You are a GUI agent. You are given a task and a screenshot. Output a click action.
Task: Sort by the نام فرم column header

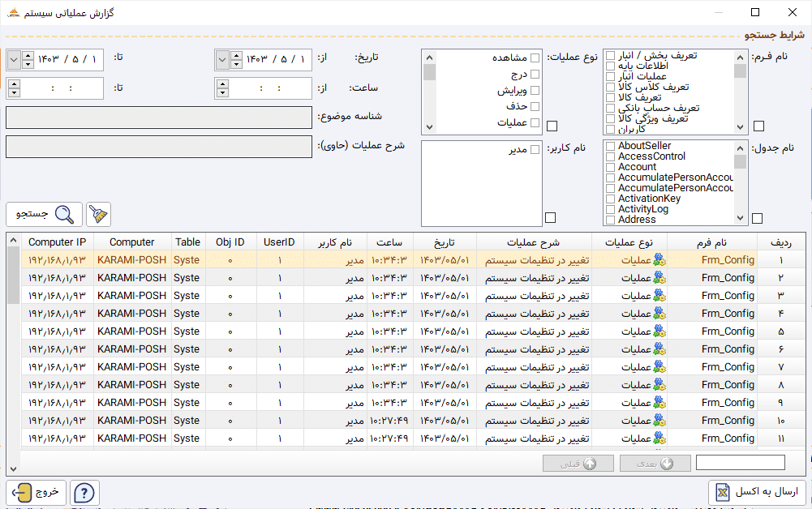point(712,242)
